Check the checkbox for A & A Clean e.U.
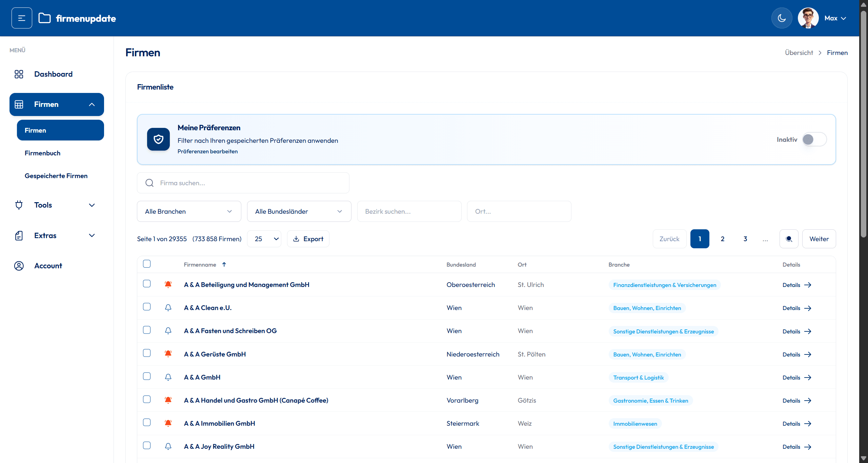This screenshot has height=463, width=868. point(147,307)
